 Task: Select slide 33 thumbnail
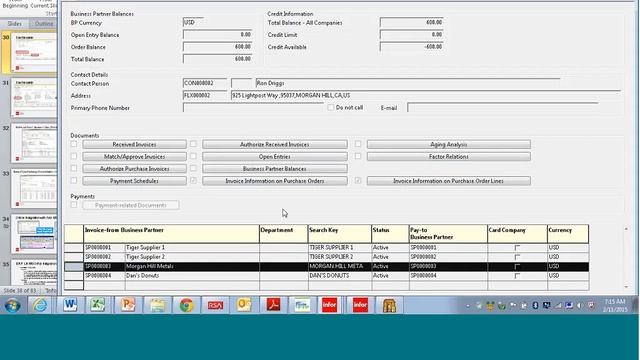[33, 189]
